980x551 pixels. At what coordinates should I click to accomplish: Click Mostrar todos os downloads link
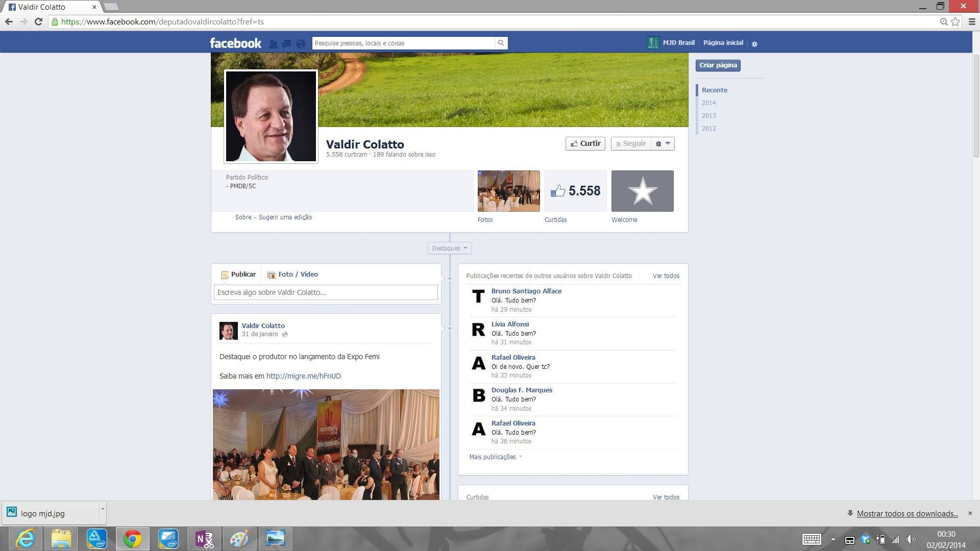pyautogui.click(x=907, y=514)
